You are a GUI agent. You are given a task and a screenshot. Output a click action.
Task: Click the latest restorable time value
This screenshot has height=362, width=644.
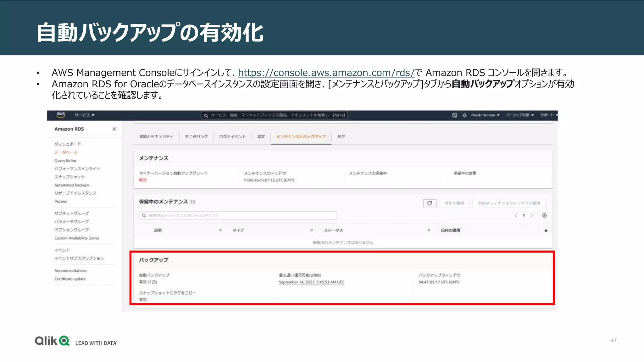tap(311, 282)
